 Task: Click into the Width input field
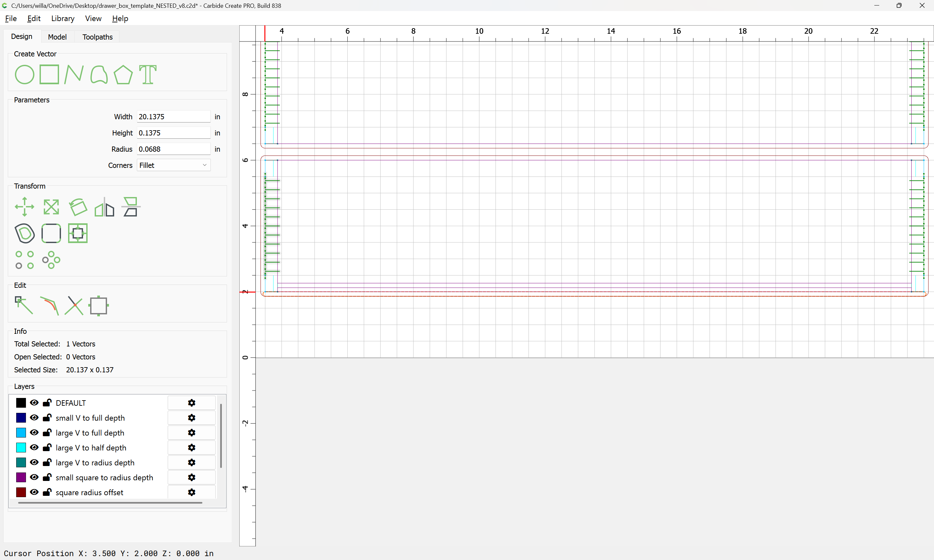pos(173,117)
